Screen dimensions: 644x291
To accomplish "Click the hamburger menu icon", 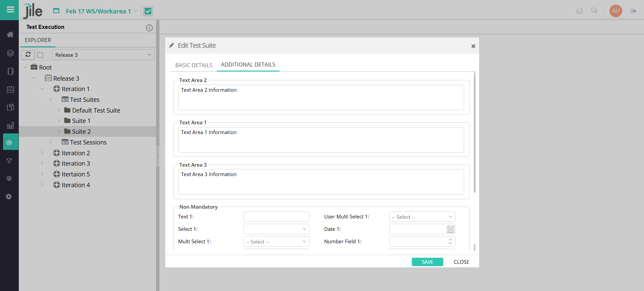I will click(10, 10).
